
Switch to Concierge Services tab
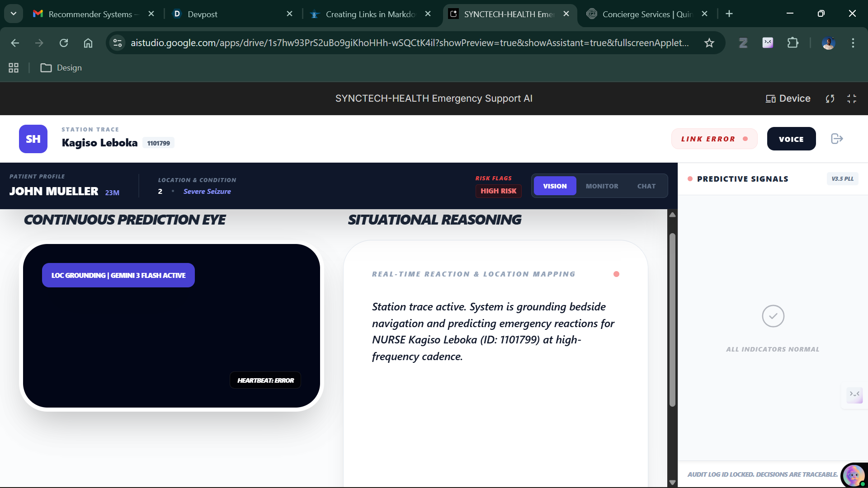pos(642,14)
